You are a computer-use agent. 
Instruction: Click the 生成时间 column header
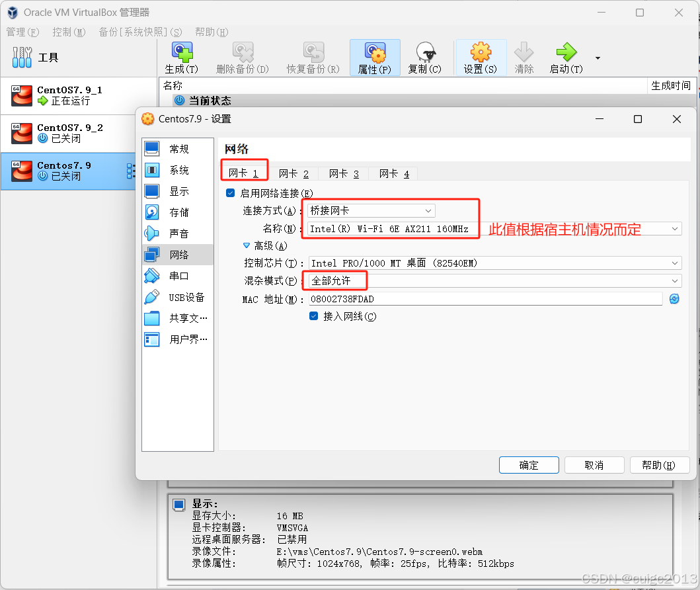[x=670, y=85]
